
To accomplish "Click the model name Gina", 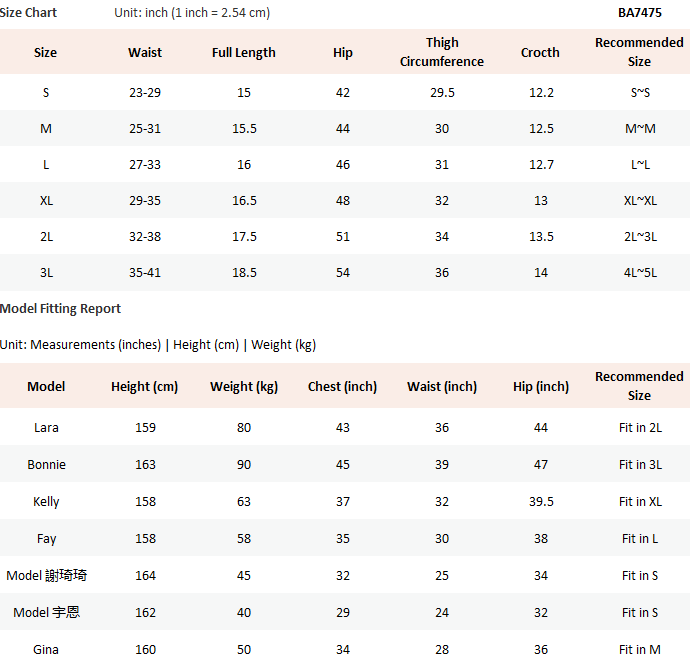I will coord(46,649).
